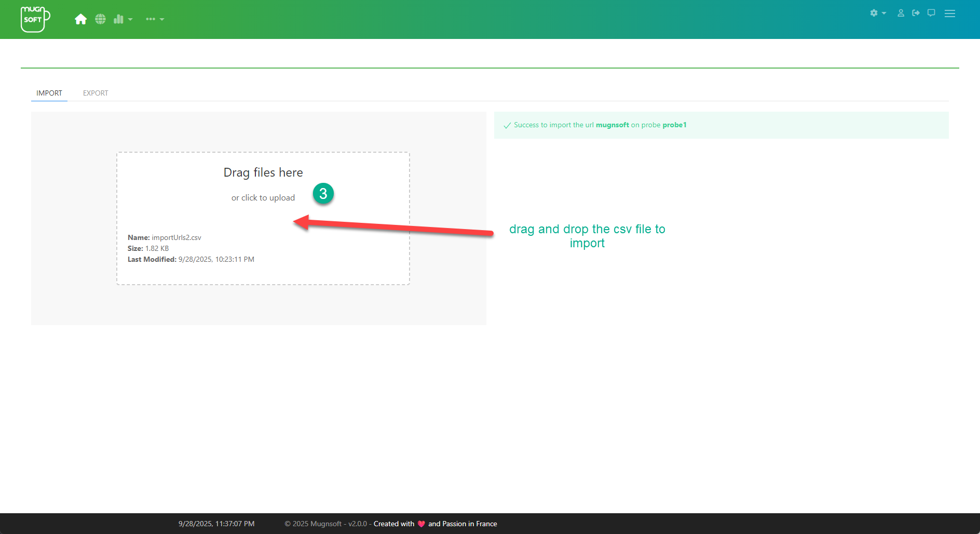Open the settings gear icon
This screenshot has height=534, width=980.
[x=874, y=13]
